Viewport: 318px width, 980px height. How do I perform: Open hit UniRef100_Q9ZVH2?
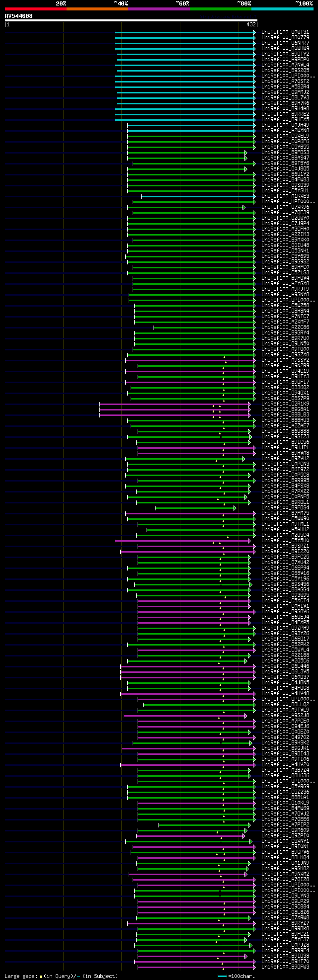click(x=285, y=459)
